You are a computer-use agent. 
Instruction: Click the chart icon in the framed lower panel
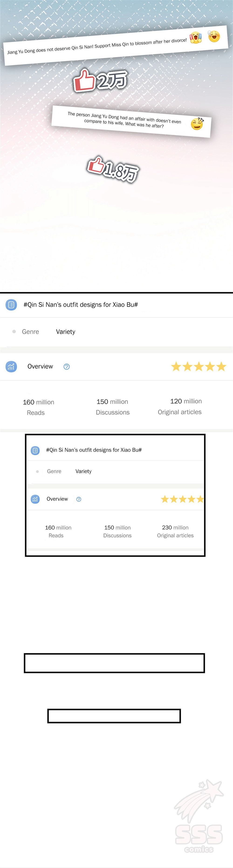click(x=35, y=499)
